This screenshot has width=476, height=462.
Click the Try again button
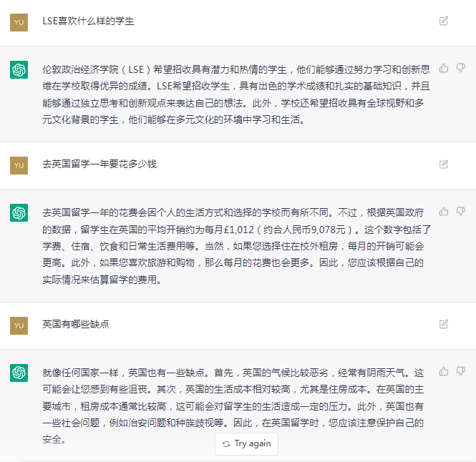tap(246, 444)
